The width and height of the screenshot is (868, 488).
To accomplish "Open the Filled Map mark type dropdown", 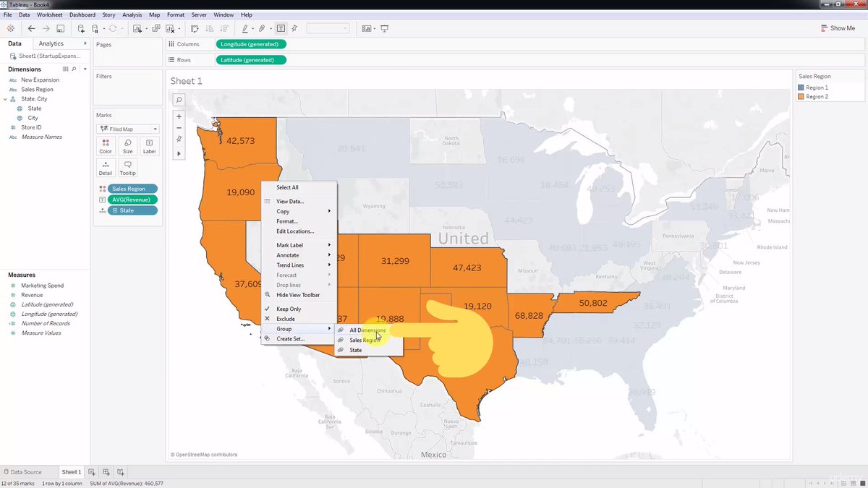I will coord(127,129).
